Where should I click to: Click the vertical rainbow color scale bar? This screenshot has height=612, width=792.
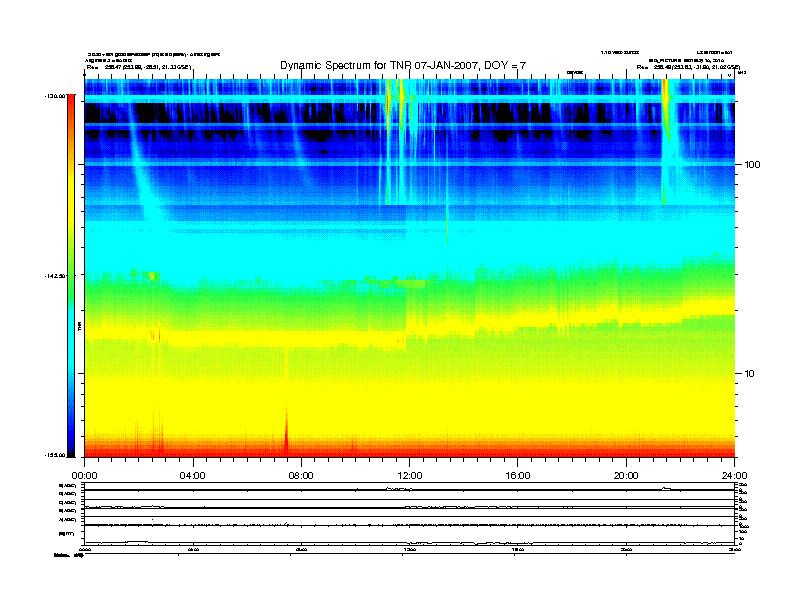click(x=71, y=276)
